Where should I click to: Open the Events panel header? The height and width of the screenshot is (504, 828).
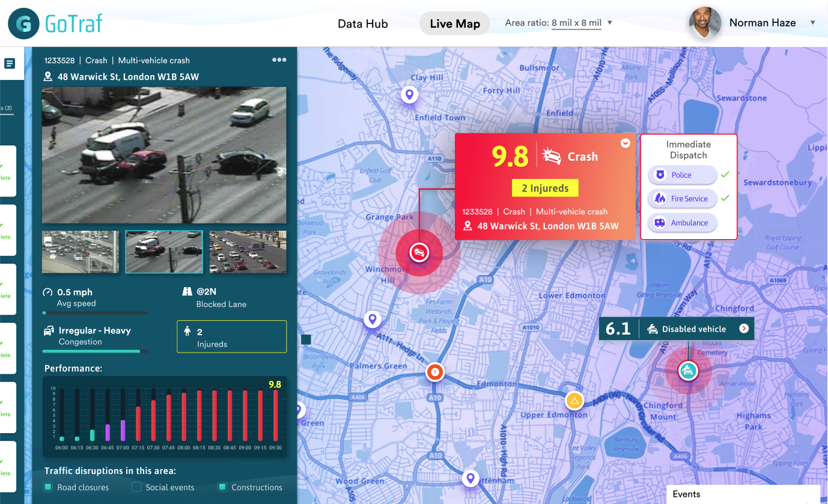(x=744, y=494)
